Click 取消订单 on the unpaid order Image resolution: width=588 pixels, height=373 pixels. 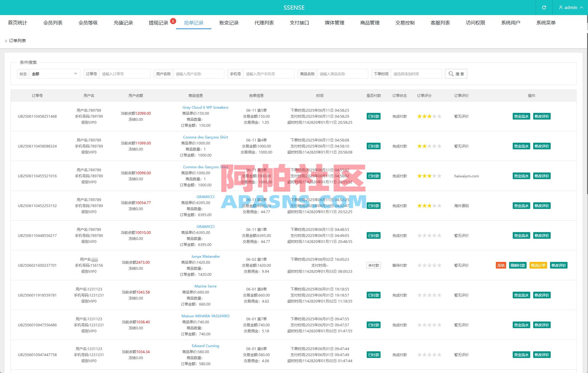point(538,265)
